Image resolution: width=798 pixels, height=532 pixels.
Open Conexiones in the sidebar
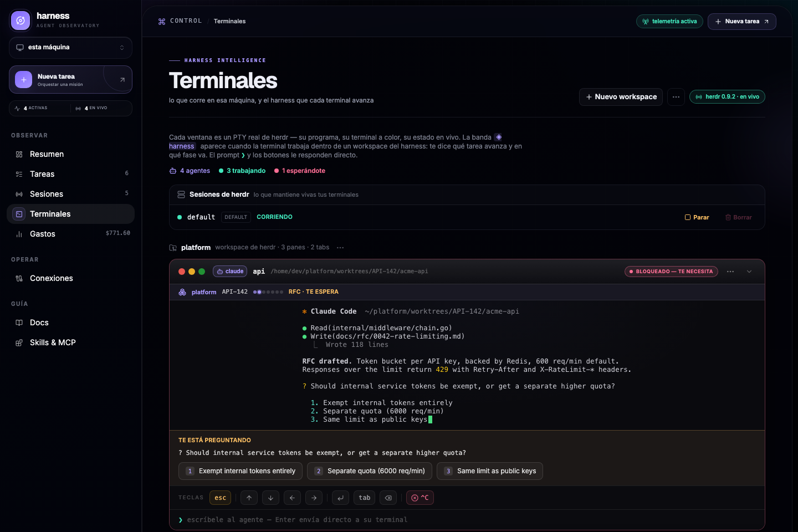[70, 278]
